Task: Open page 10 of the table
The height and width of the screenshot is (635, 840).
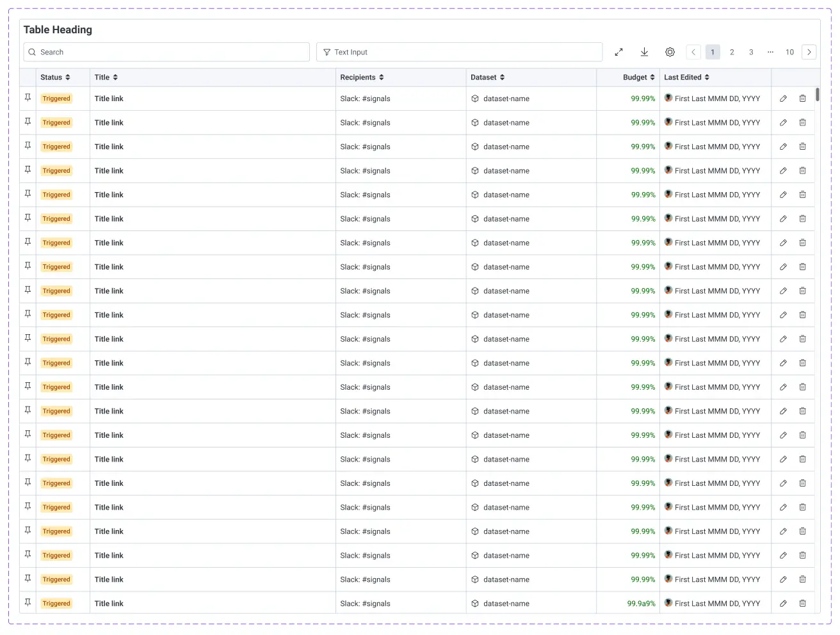Action: coord(789,52)
